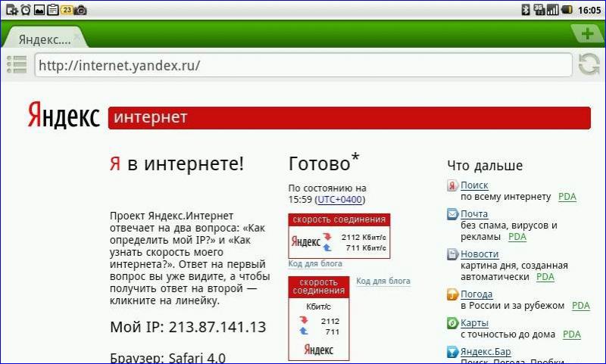Add a new tab with the plus button

(588, 34)
